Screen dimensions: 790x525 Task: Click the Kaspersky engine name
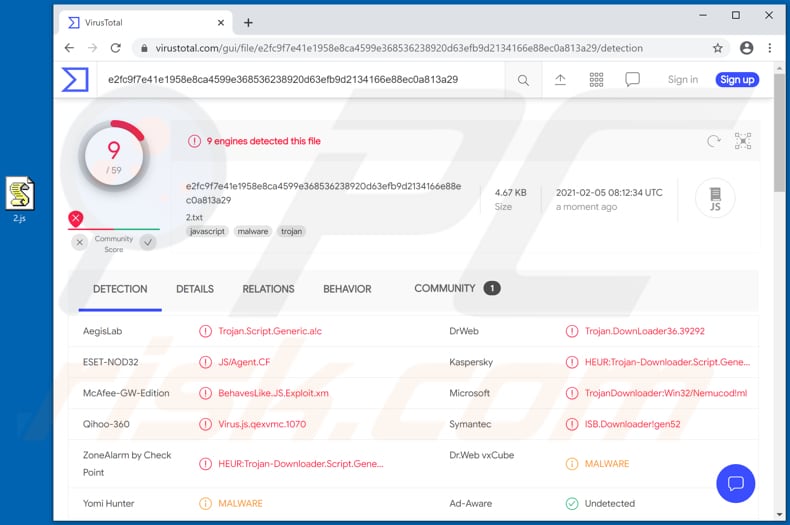pos(471,362)
